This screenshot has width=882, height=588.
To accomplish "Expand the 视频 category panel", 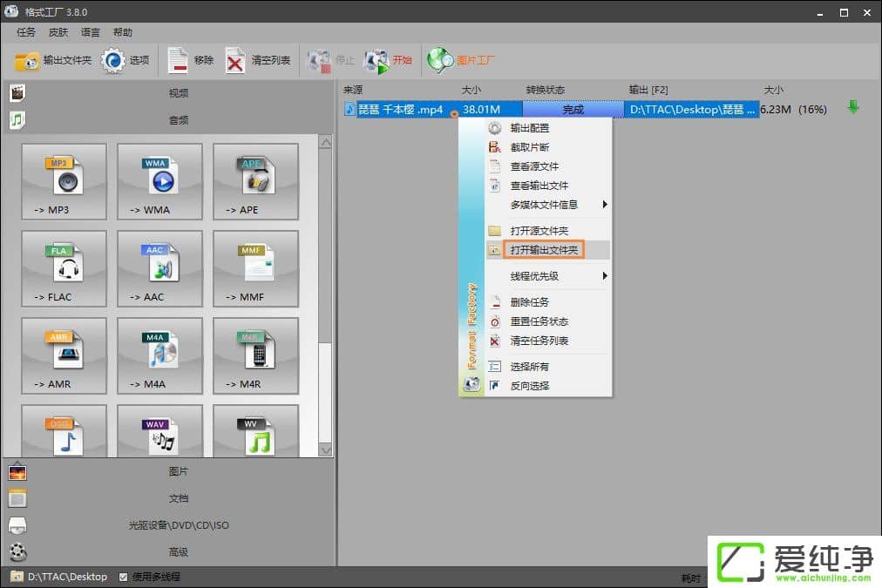I will click(178, 93).
